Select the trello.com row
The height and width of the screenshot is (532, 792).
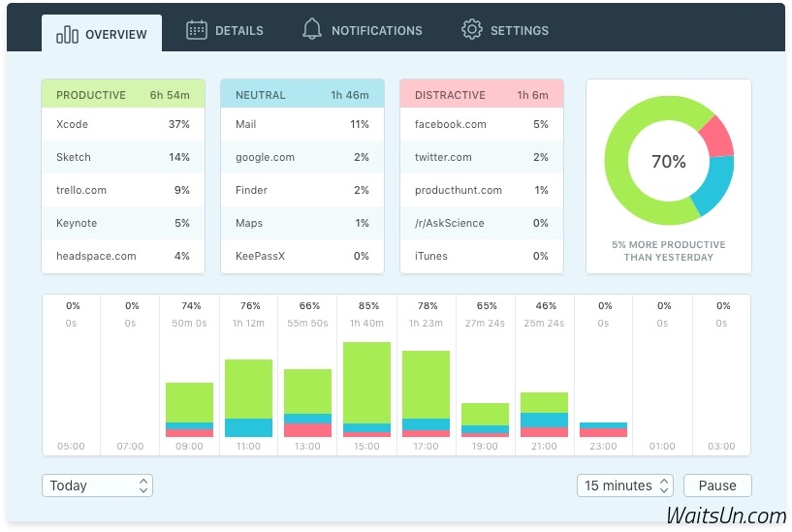(123, 190)
